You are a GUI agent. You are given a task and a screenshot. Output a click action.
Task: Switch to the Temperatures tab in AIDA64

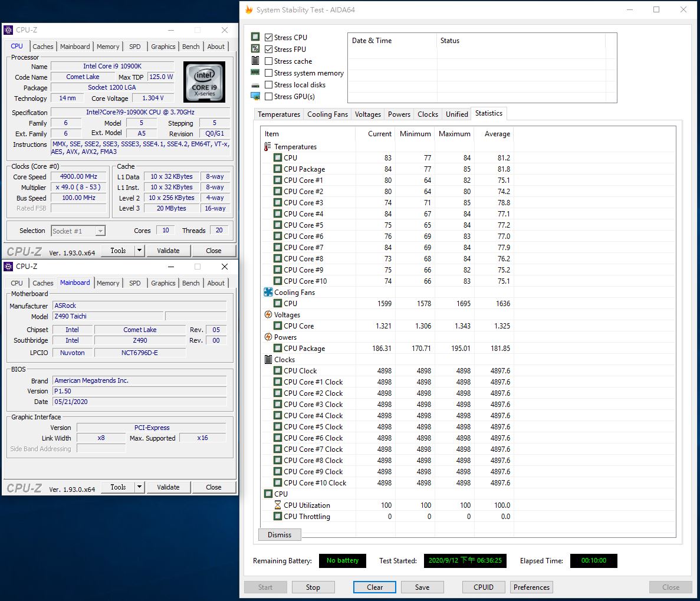click(279, 114)
